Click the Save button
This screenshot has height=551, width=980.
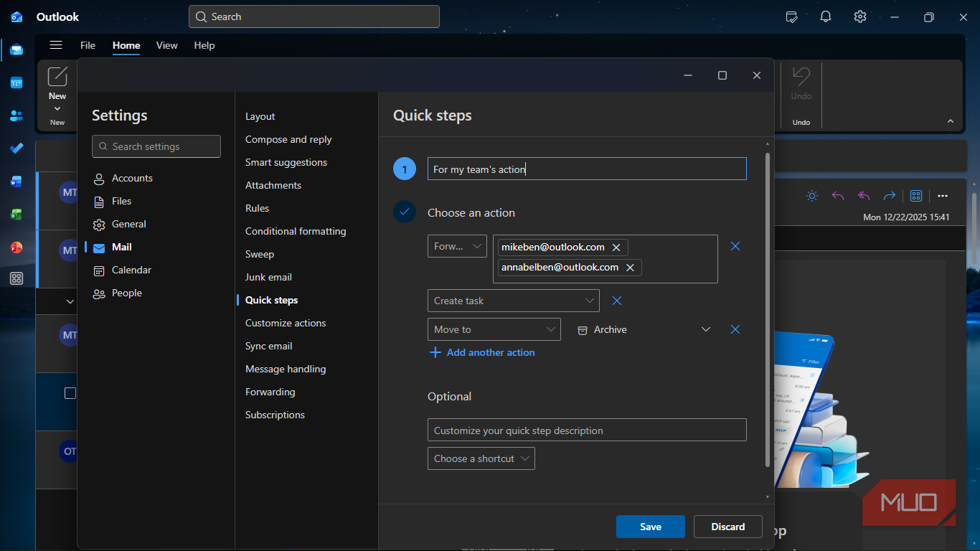tap(651, 527)
